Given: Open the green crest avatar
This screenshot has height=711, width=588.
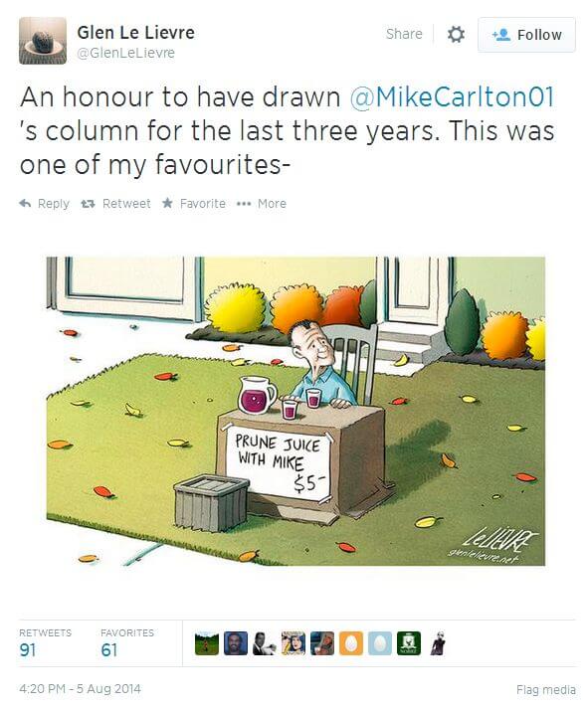Looking at the screenshot, I should click(x=409, y=643).
